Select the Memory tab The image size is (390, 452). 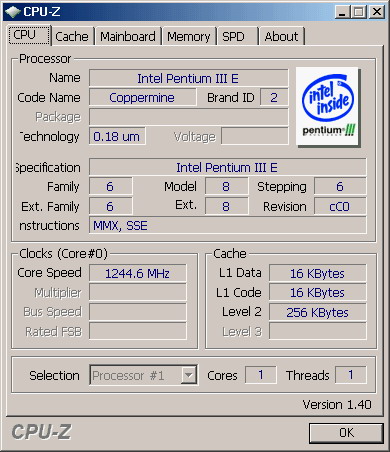pos(189,36)
